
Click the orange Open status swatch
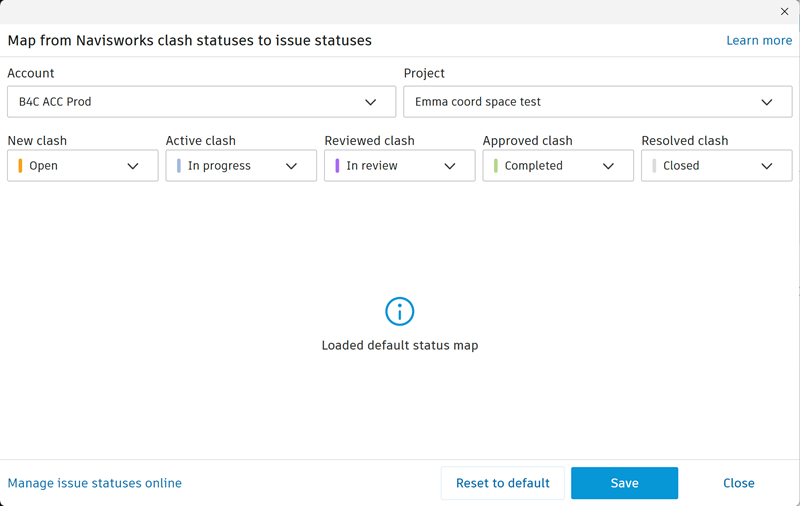20,166
